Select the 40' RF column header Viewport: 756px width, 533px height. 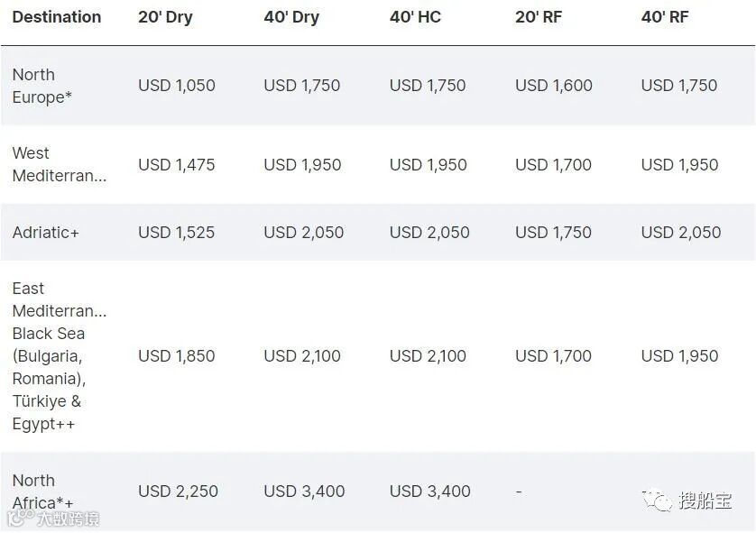pos(665,17)
